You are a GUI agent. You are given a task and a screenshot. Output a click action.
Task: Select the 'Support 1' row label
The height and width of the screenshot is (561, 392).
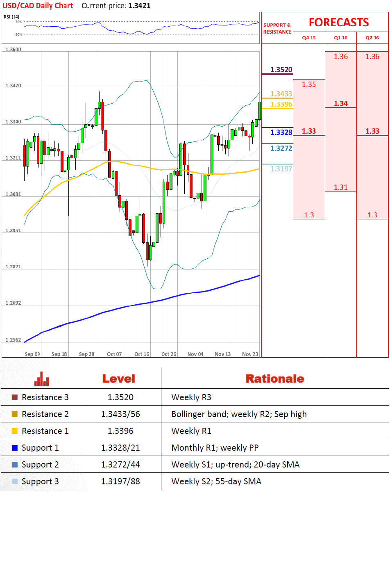coord(40,448)
